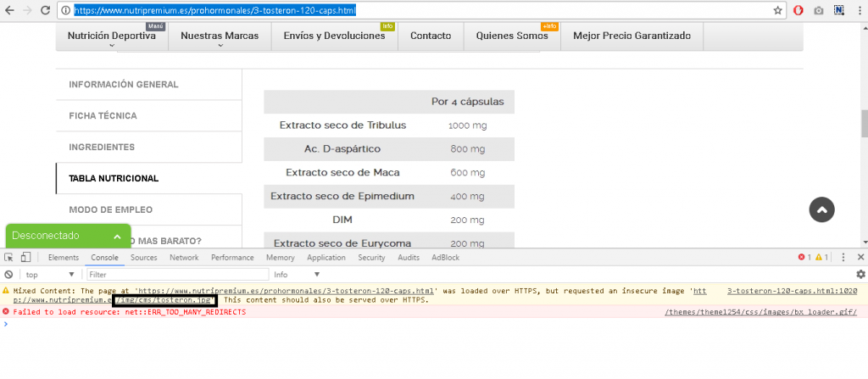
Task: Open the insecure tosteron.jpg image URL
Action: pos(165,300)
